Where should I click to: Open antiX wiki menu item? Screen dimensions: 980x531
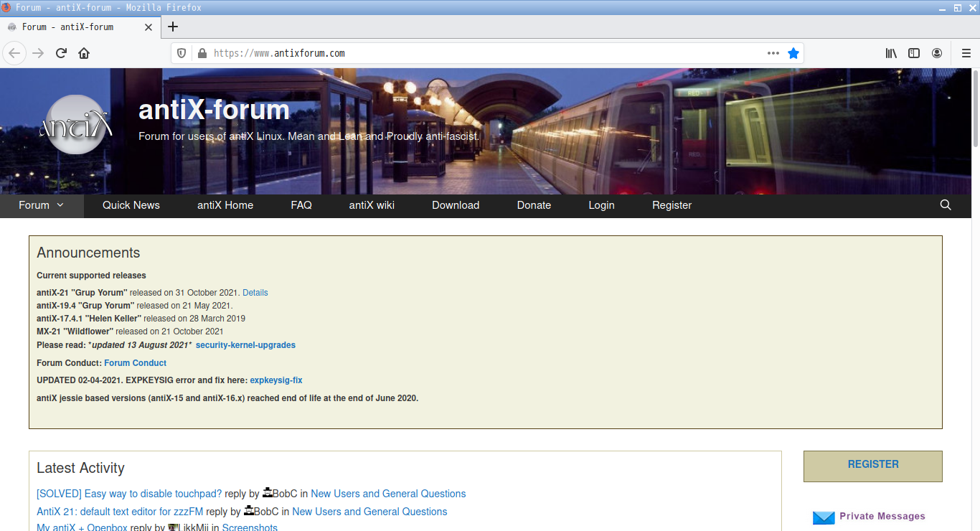372,205
